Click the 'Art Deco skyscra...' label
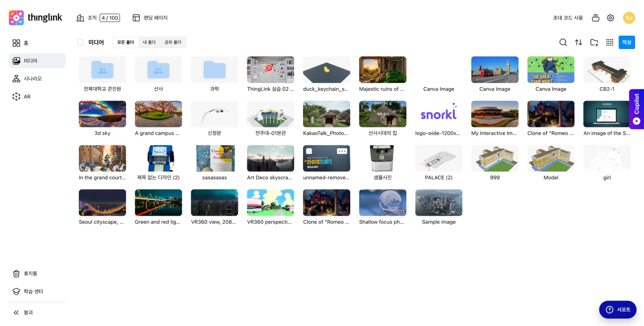Image resolution: width=644 pixels, height=326 pixels. [x=270, y=178]
